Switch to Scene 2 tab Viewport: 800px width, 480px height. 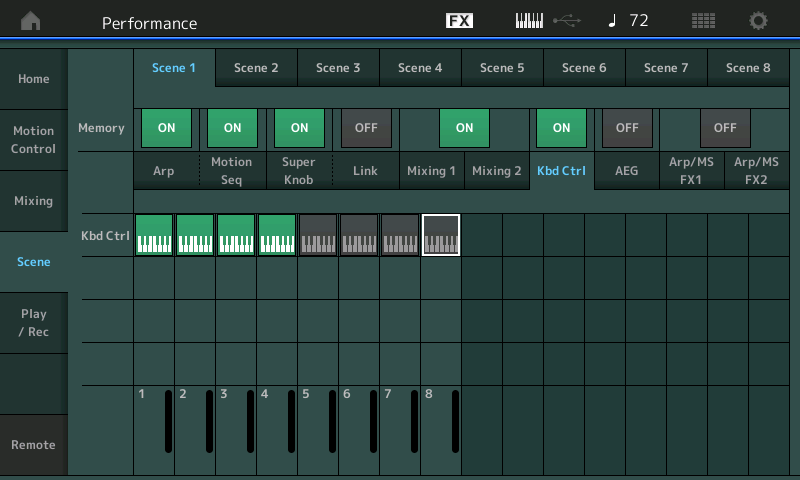click(x=256, y=68)
